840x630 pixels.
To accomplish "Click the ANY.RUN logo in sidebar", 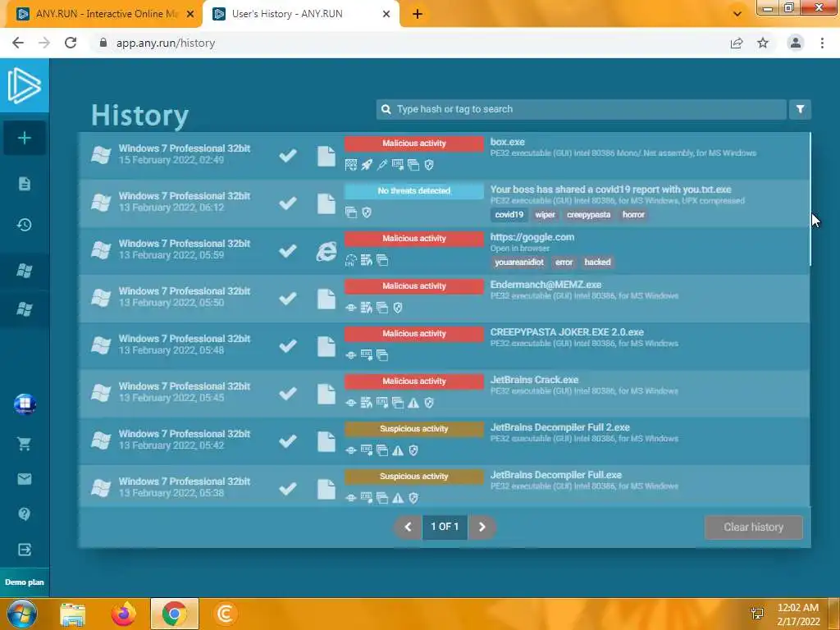I will (x=24, y=85).
